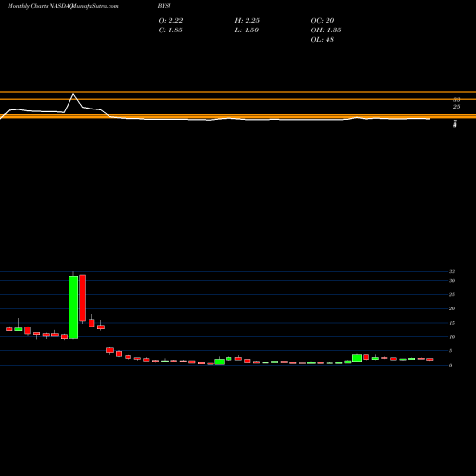Click the price axis label 15
Image resolution: width=476 pixels, height=476 pixels.
point(452,323)
